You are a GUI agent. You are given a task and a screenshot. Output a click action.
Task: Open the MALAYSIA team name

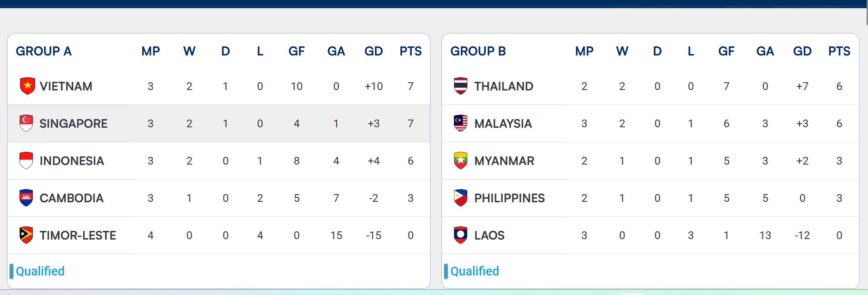pyautogui.click(x=503, y=124)
